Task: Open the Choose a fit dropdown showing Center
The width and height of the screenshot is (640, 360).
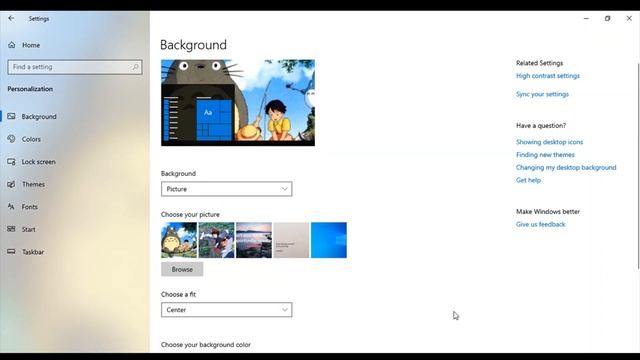Action: point(227,310)
